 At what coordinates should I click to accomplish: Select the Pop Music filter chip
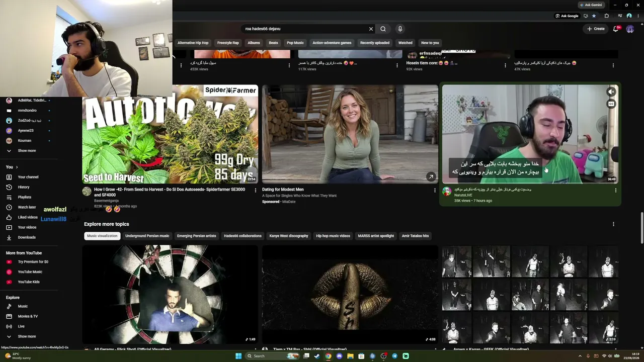tap(295, 43)
